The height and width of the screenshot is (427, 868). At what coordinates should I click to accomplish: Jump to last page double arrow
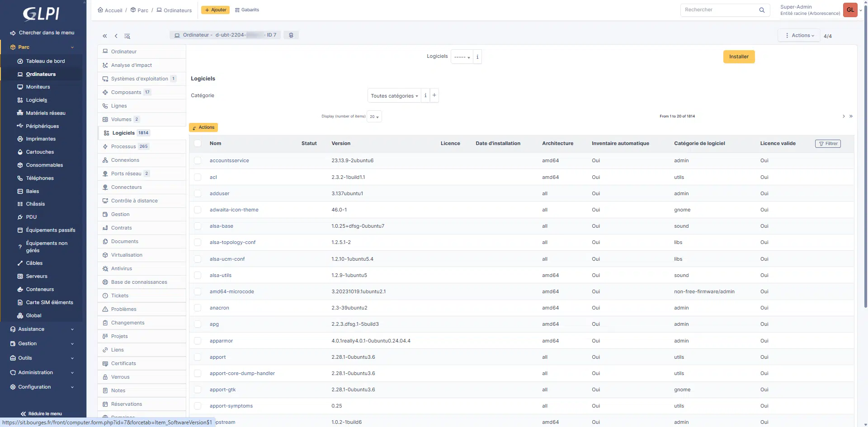click(851, 117)
